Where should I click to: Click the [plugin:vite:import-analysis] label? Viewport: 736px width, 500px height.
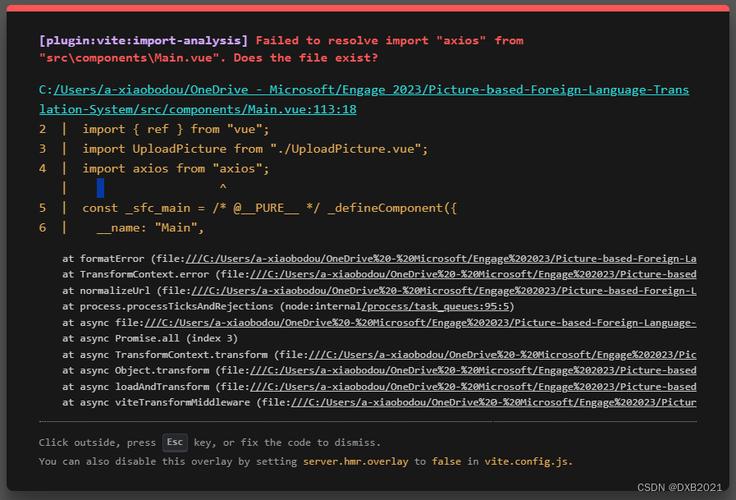coord(143,41)
